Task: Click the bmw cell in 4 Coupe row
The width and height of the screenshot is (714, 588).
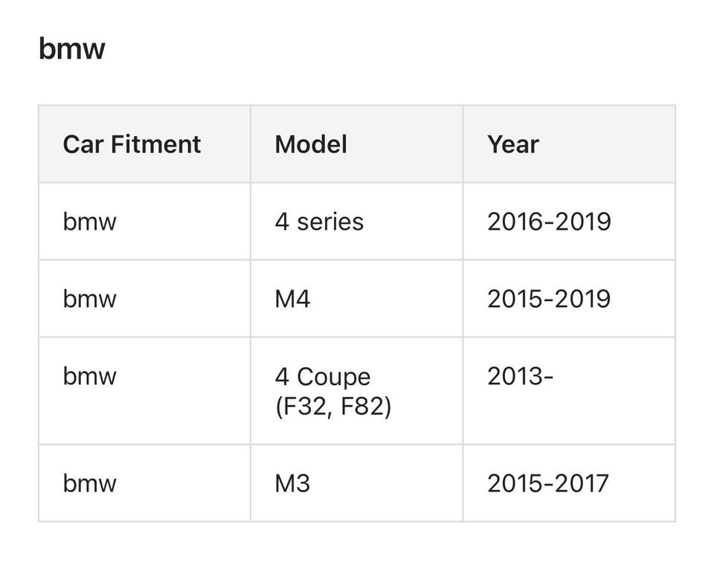Action: (89, 376)
